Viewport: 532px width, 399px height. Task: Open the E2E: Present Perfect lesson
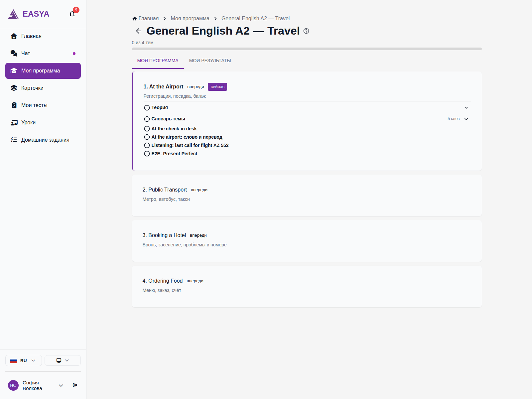click(174, 154)
